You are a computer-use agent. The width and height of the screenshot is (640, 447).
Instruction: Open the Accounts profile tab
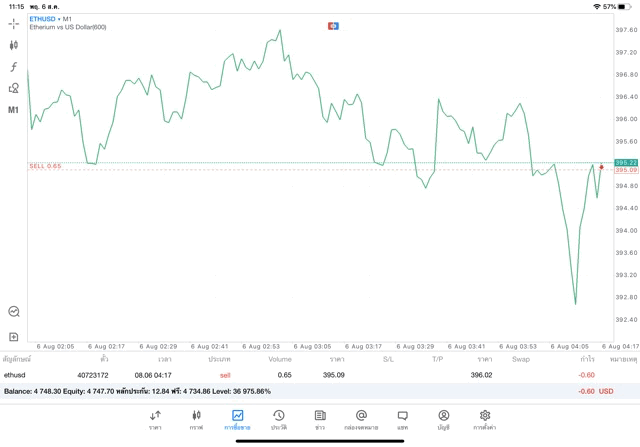pos(443,419)
